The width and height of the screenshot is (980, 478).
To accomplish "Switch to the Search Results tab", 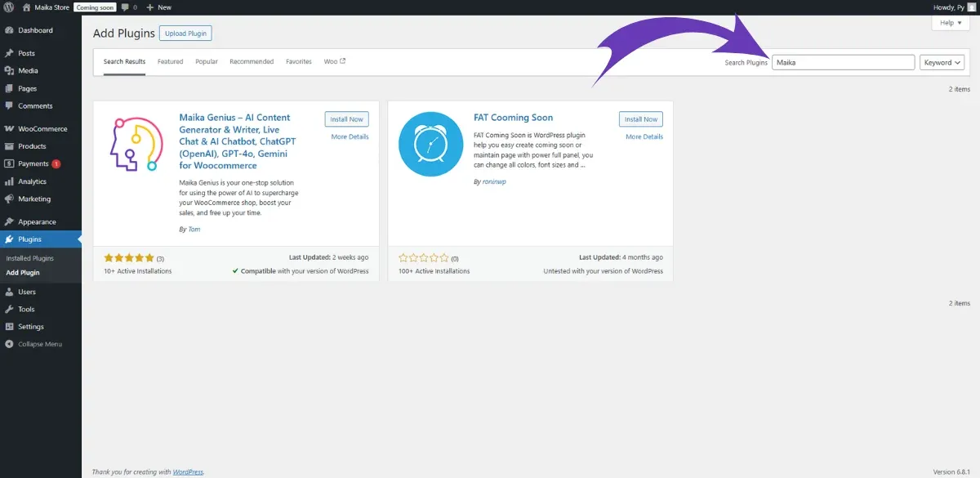I will [124, 62].
